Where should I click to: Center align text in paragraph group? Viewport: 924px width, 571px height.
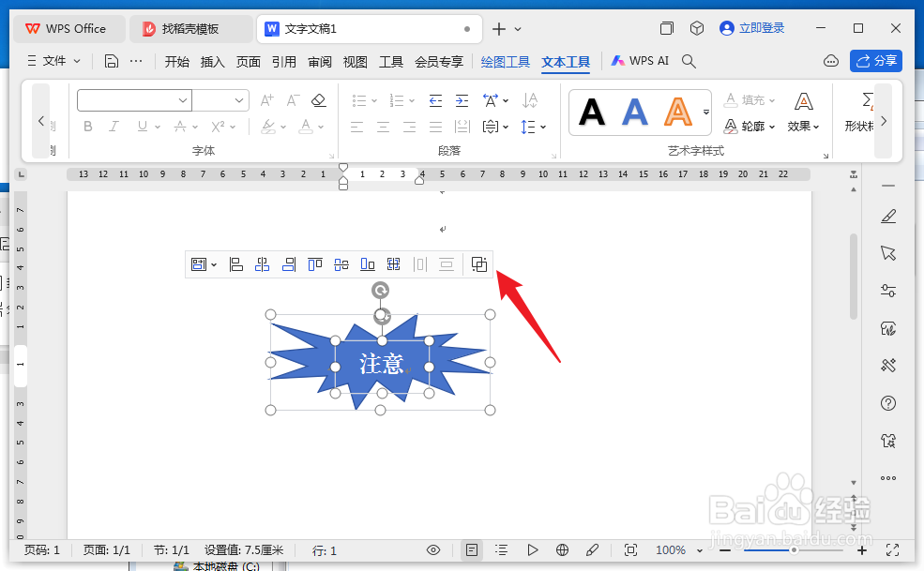383,127
